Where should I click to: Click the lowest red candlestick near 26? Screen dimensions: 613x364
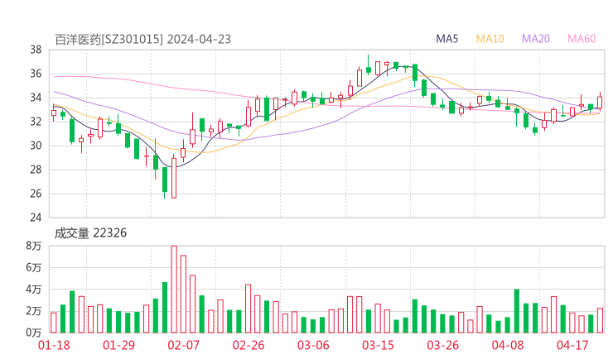174,178
